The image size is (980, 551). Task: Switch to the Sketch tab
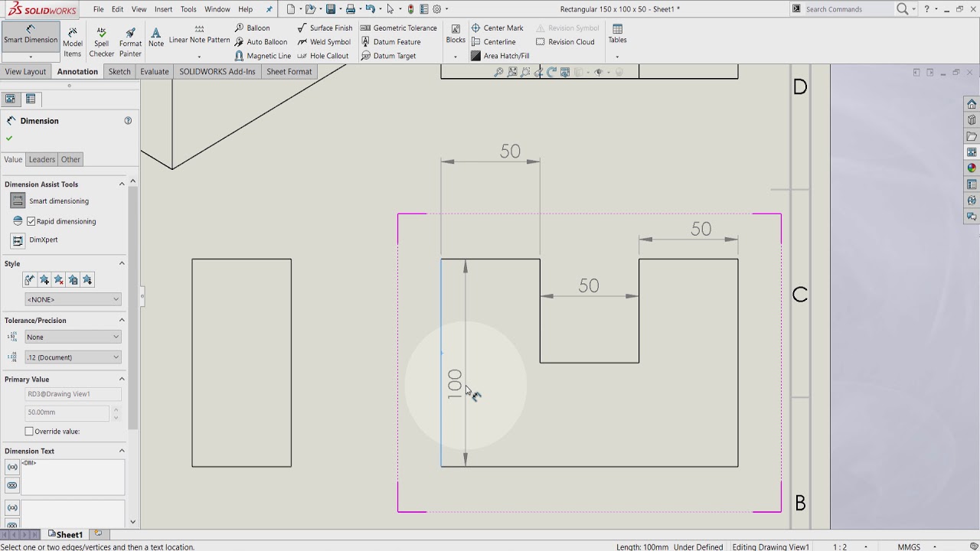click(119, 71)
